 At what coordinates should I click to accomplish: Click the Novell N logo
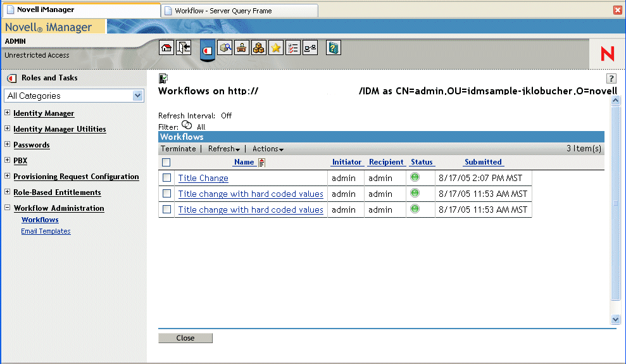607,53
